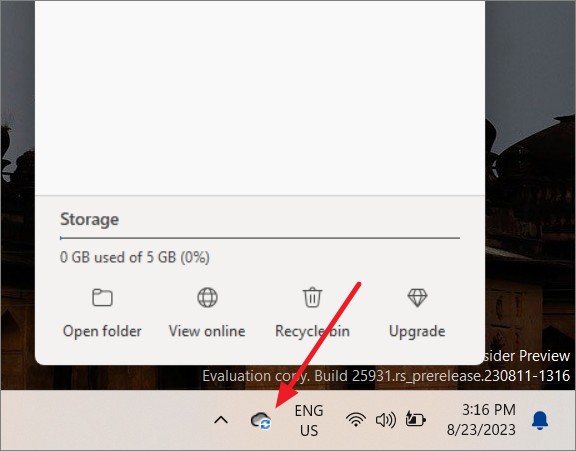The height and width of the screenshot is (451, 576).
Task: Click the battery charging tray icon
Action: pyautogui.click(x=415, y=419)
